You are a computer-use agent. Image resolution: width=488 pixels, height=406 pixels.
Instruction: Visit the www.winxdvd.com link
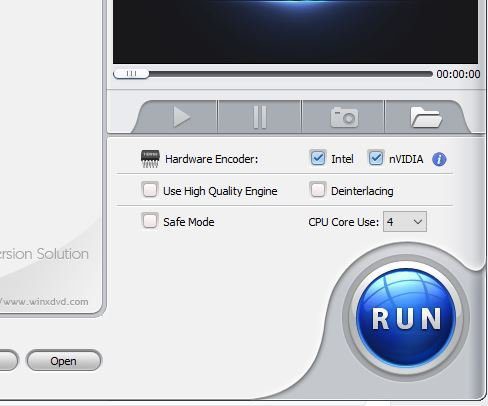click(44, 302)
